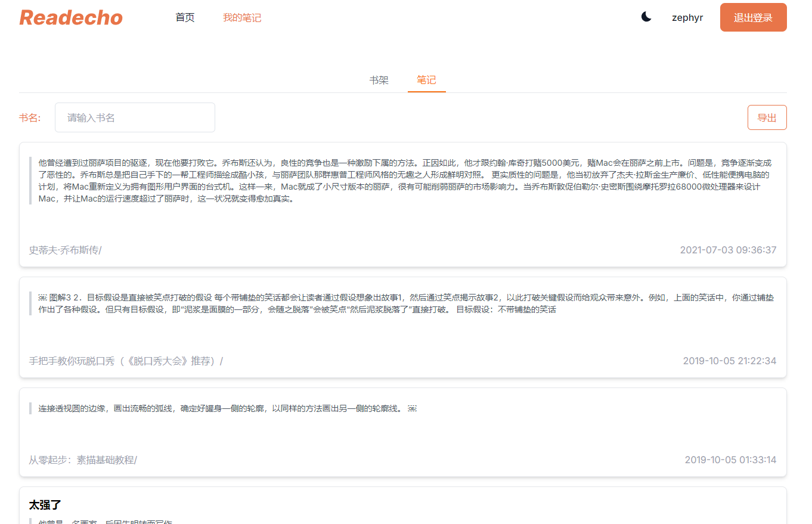Open the 从零起步：素描基础教程 book link
Viewport: 812px width, 524px height.
tap(82, 460)
